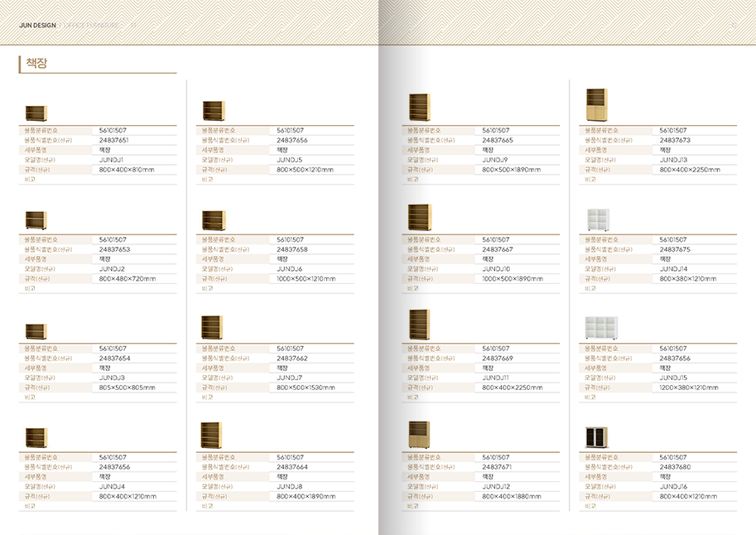Open the JUNDJ9 tall bookcase image
The height and width of the screenshot is (535, 756).
(x=420, y=108)
